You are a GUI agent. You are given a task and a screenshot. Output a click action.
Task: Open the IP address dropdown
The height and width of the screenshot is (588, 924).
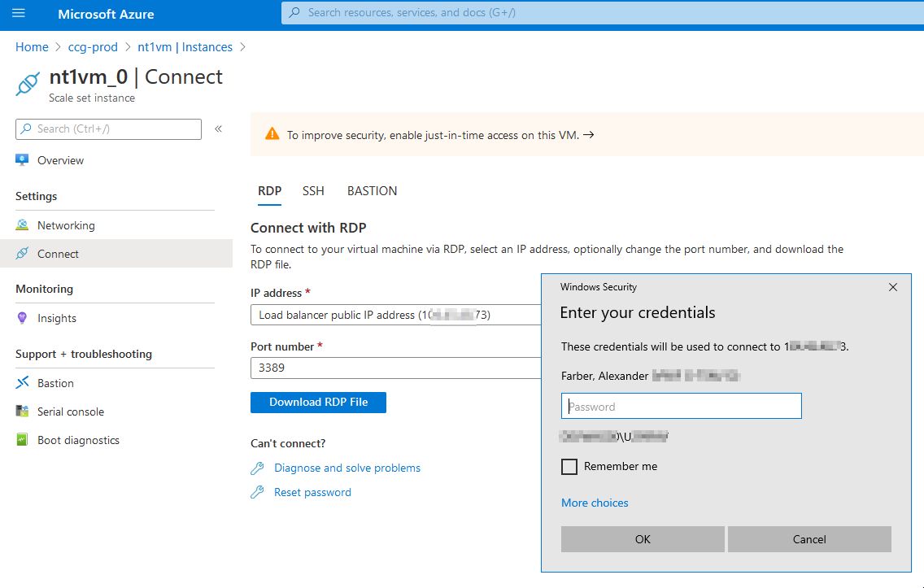pos(396,315)
